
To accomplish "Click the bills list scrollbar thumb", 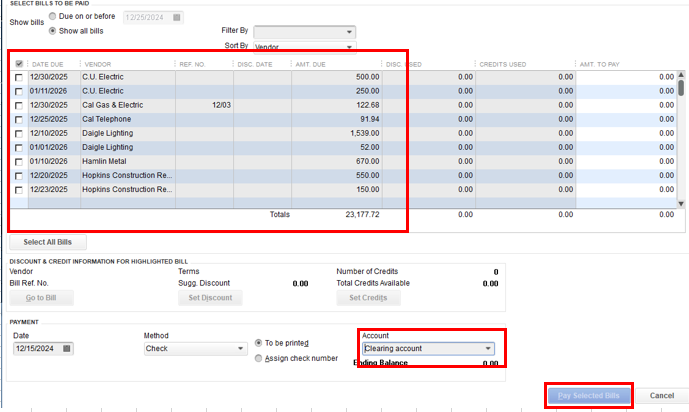I will 681,87.
